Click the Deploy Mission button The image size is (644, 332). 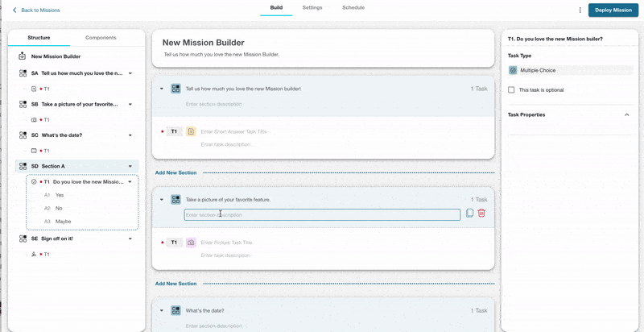[x=613, y=10]
